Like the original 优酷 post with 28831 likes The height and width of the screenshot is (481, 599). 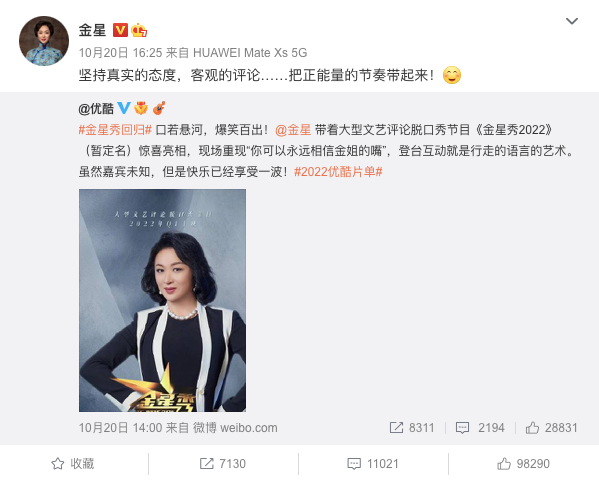pos(551,428)
